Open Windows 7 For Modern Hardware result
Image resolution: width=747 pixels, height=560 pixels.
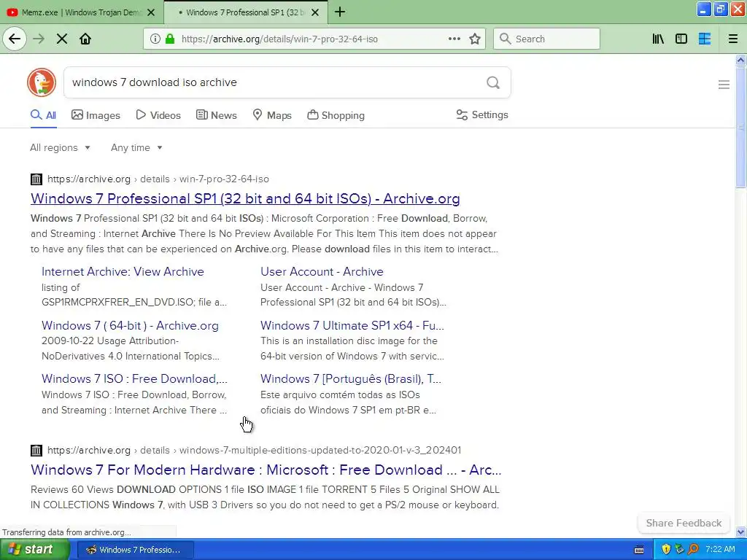coord(266,470)
